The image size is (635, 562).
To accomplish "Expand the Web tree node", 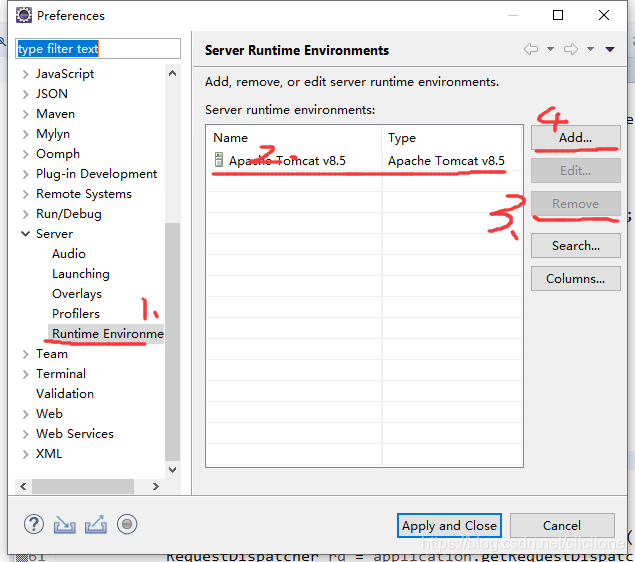I will point(26,414).
